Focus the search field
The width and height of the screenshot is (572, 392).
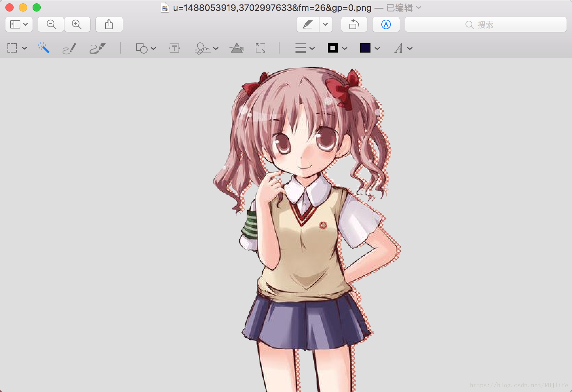pos(486,24)
